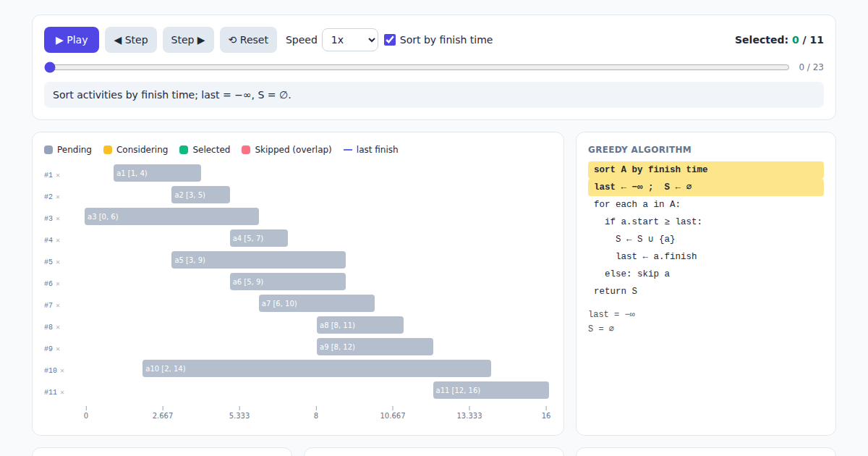This screenshot has width=868, height=456.
Task: Click the Pending legend swatch
Action: click(x=48, y=150)
